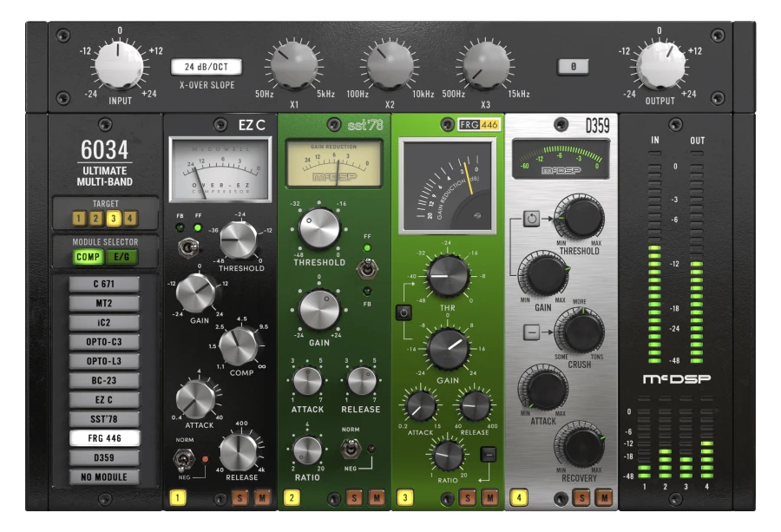This screenshot has width=781, height=532.
Task: Choose SST'78 in module list
Action: click(104, 419)
